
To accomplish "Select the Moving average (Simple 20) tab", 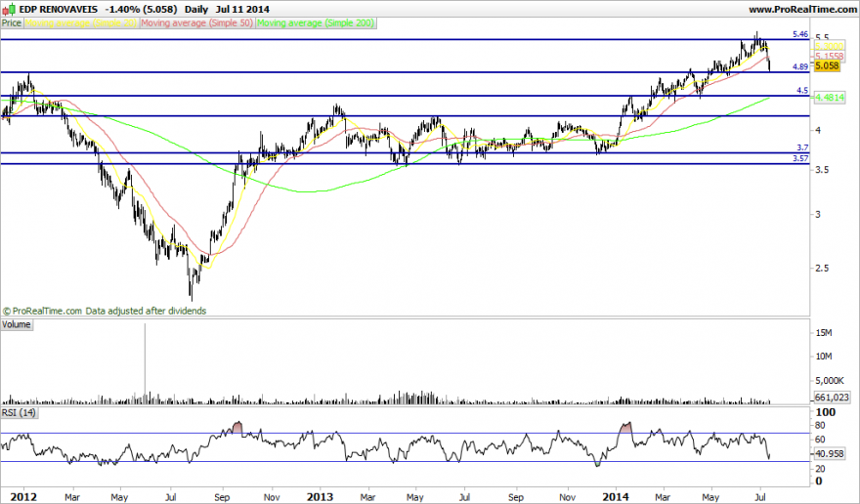I will click(x=81, y=23).
